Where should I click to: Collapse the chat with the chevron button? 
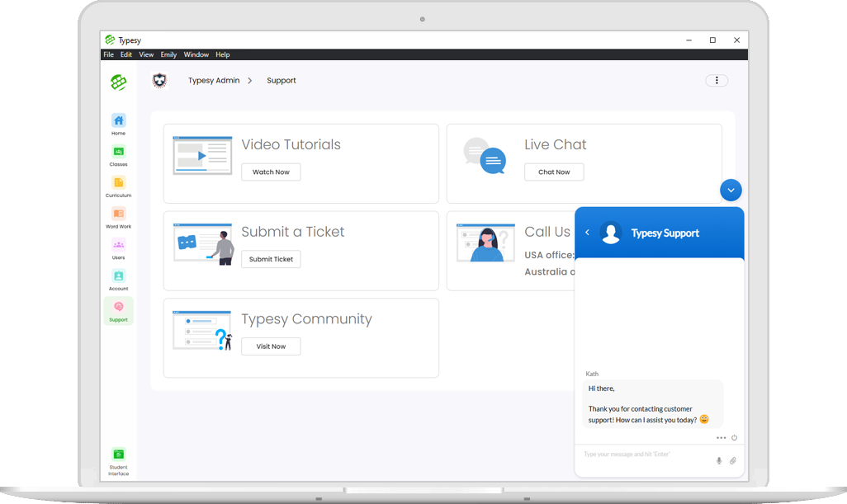coord(731,190)
